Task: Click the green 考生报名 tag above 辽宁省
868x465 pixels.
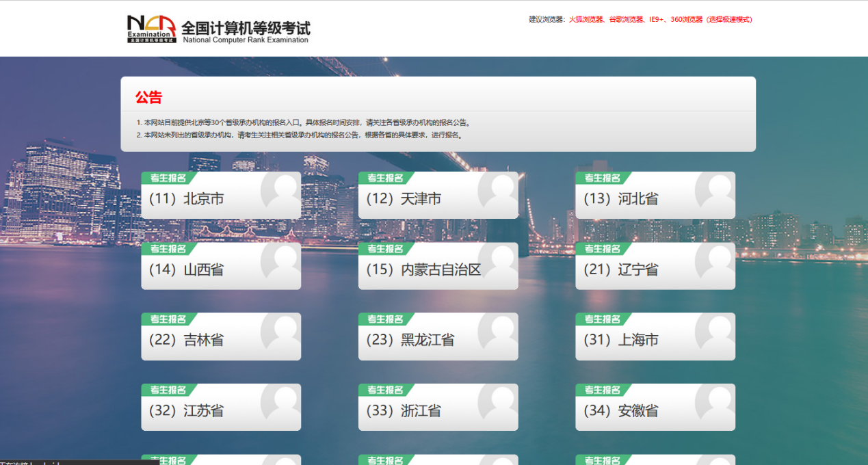Action: click(602, 249)
